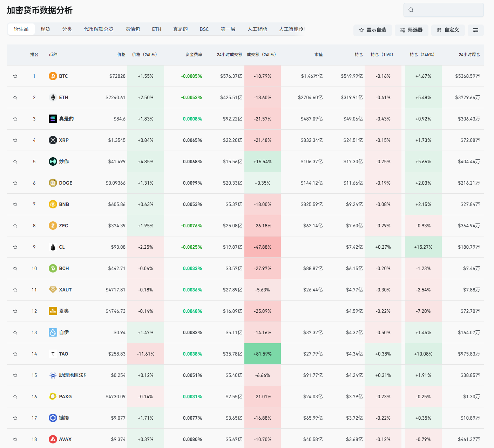Viewport: 494px width, 448px height.
Task: Click the search magnifier icon
Action: [x=411, y=10]
